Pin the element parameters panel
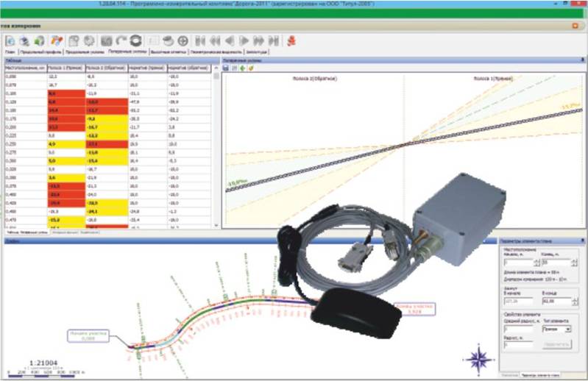This screenshot has height=381, width=588. point(582,241)
